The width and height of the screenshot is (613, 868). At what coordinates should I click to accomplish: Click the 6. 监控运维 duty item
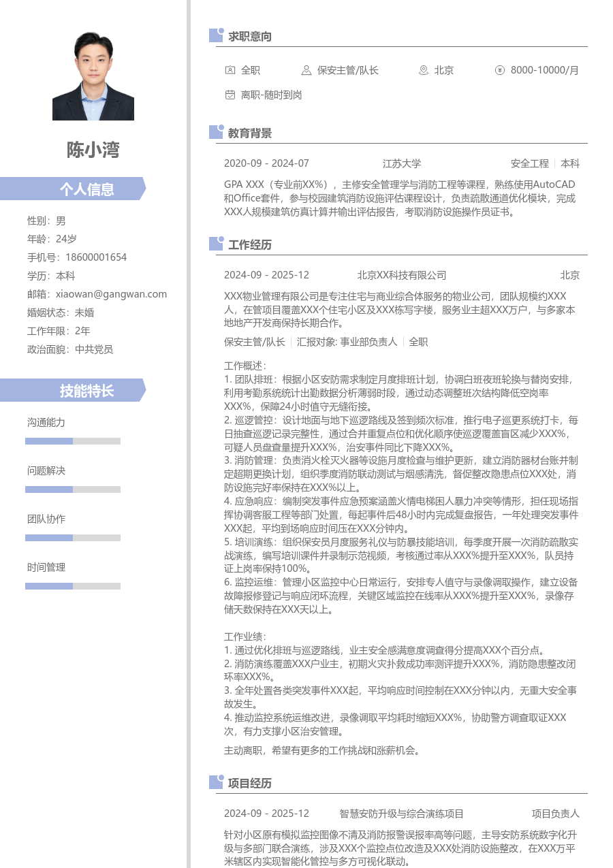click(x=401, y=596)
